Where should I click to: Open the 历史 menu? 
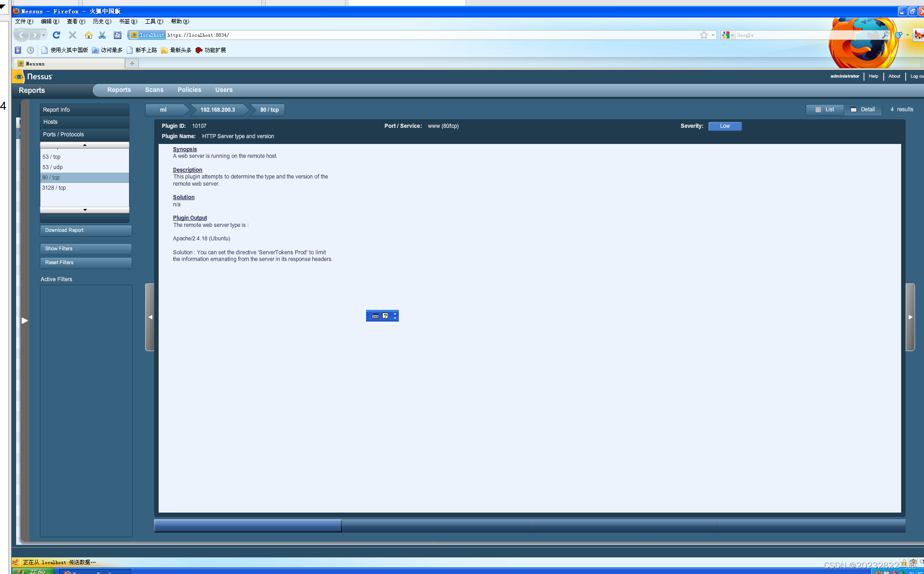[102, 22]
